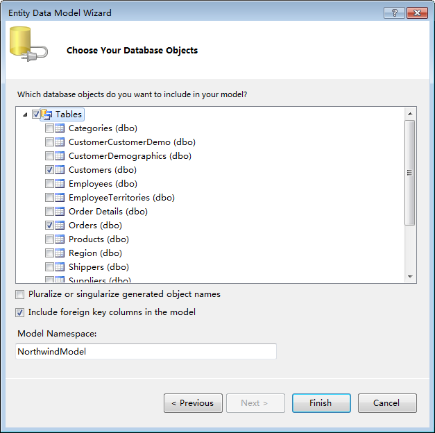Screen dimensions: 435x433
Task: Check the CustomerCustomerDemo (dbo) checkbox
Action: 49,142
